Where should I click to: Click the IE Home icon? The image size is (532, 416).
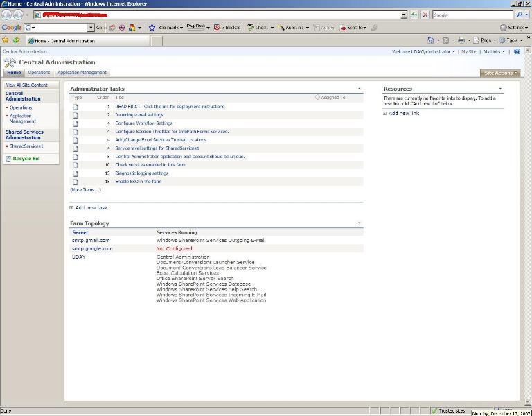431,40
